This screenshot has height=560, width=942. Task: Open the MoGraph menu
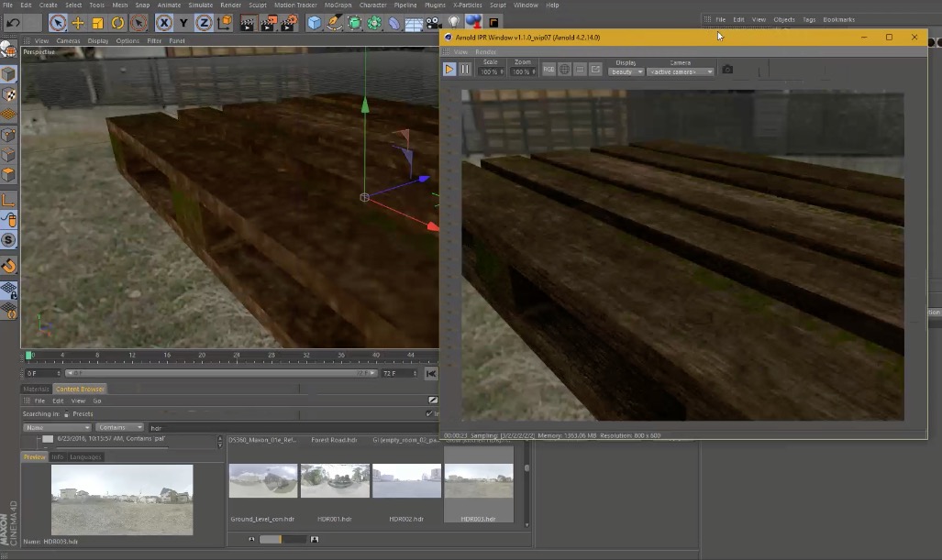click(x=338, y=5)
